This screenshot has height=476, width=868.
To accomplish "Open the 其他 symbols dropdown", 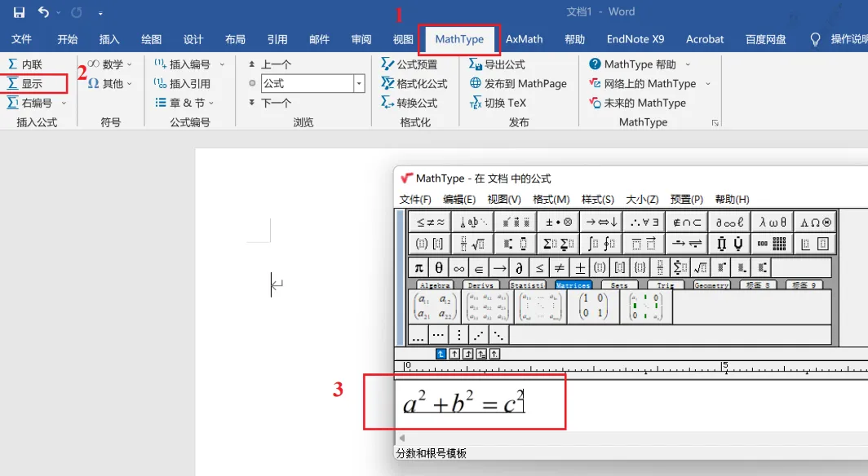I will [x=109, y=84].
